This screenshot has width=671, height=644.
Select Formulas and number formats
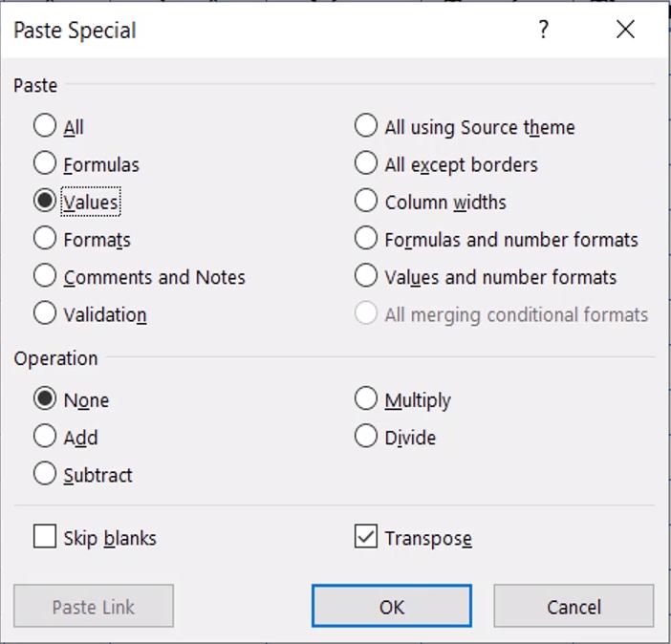[366, 239]
